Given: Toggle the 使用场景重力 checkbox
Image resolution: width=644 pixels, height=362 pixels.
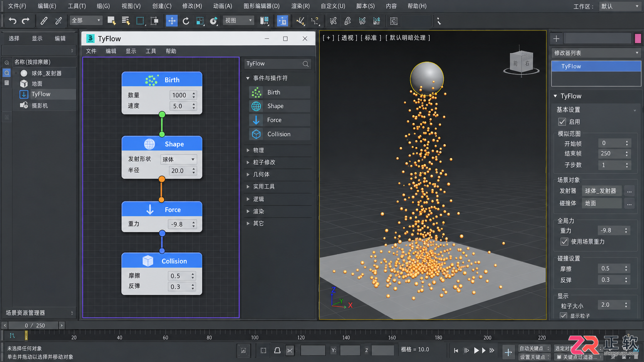Looking at the screenshot, I should click(x=564, y=242).
